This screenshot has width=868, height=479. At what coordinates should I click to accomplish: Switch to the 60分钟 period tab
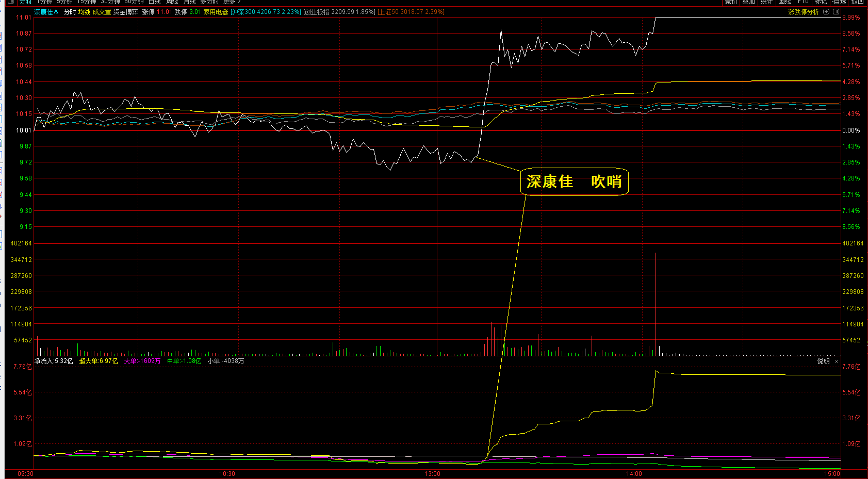[x=134, y=2]
